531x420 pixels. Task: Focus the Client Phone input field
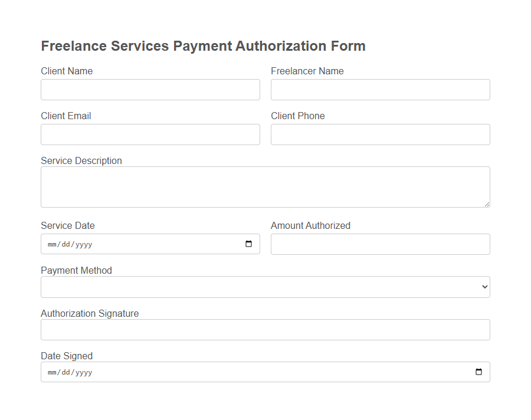380,134
